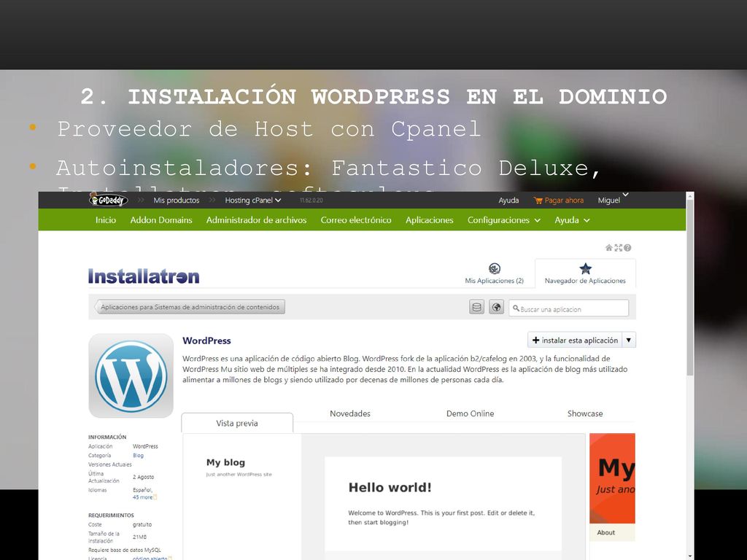Open the Mis productos link
Screen dimensions: 747x560
click(x=177, y=201)
